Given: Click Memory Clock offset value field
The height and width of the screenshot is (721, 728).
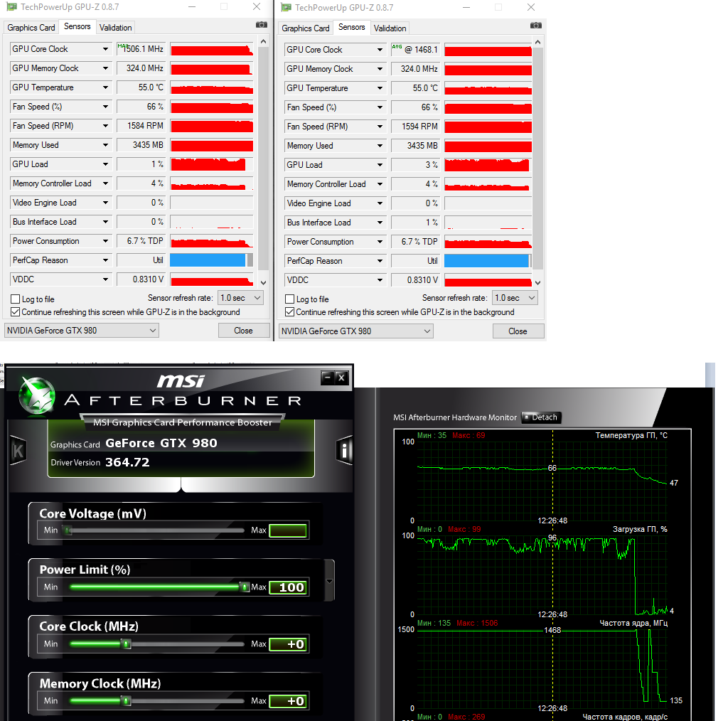Looking at the screenshot, I should [x=289, y=701].
